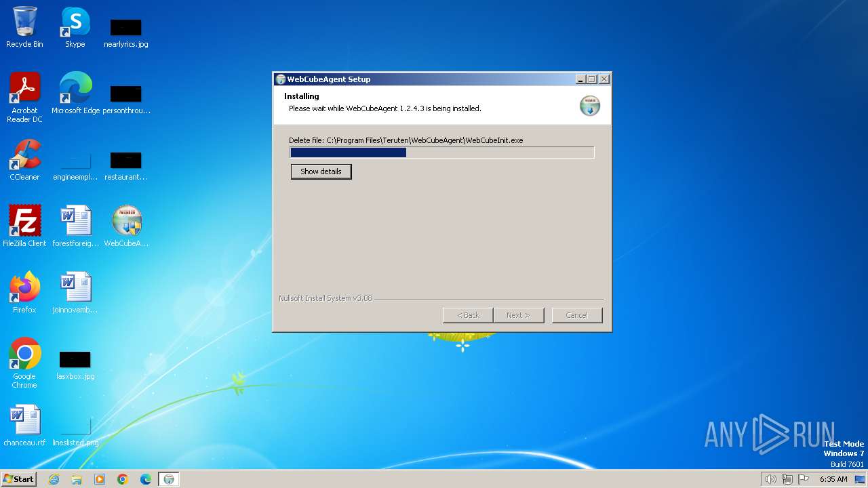The width and height of the screenshot is (868, 488).
Task: Click the 'Delete file: C:\Program Files\Teruten...' status text
Action: 406,140
